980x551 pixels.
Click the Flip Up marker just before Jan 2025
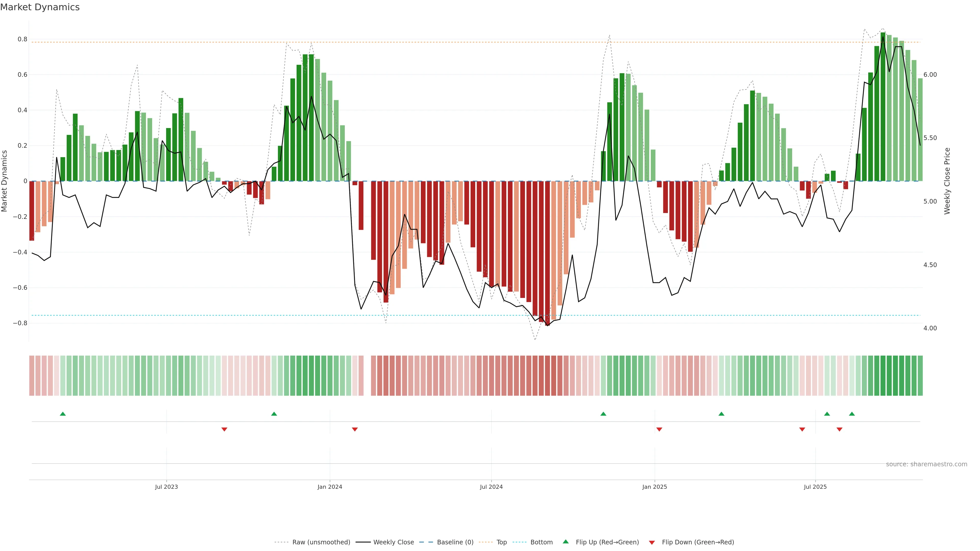[x=603, y=414]
